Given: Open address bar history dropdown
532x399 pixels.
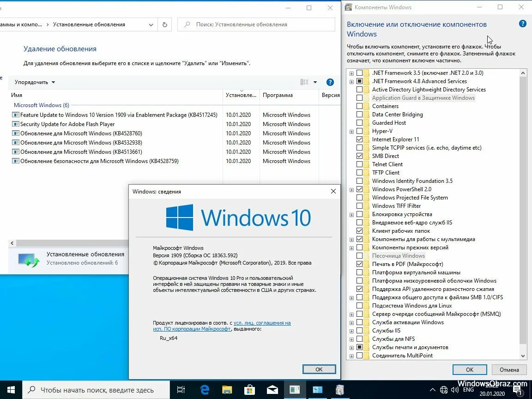Looking at the screenshot, I should [x=151, y=25].
